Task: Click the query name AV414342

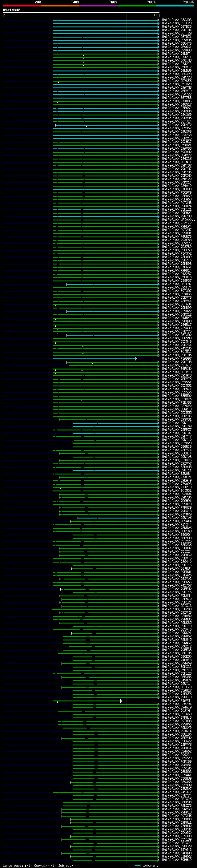Action: (12, 10)
